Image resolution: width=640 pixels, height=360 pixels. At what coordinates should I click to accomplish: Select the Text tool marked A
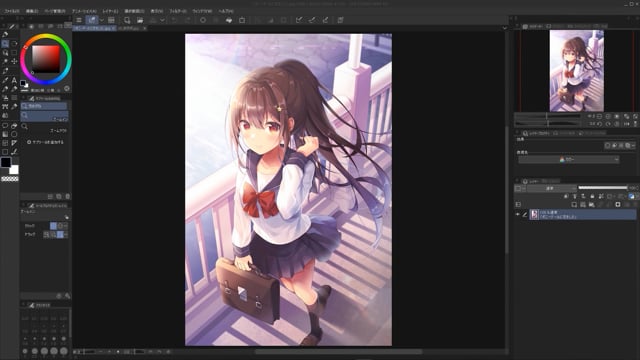[14, 80]
